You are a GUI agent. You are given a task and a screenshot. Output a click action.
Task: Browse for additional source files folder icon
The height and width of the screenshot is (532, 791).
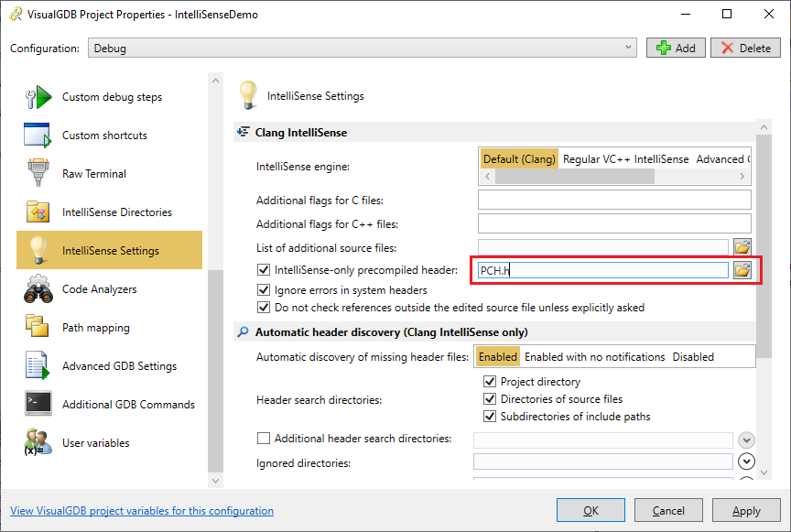pyautogui.click(x=742, y=247)
